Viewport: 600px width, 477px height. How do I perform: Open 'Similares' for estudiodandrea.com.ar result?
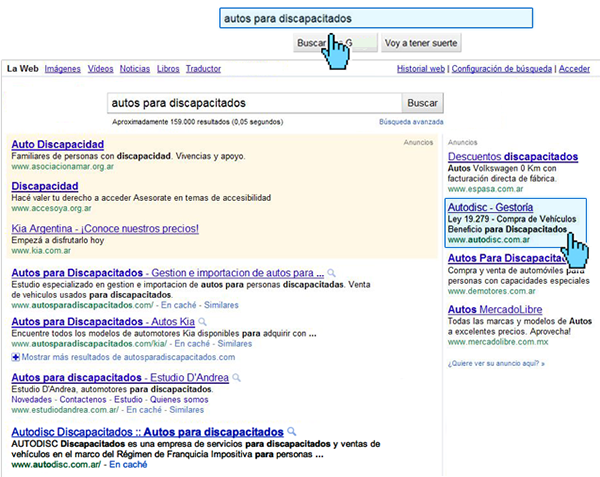(x=187, y=410)
